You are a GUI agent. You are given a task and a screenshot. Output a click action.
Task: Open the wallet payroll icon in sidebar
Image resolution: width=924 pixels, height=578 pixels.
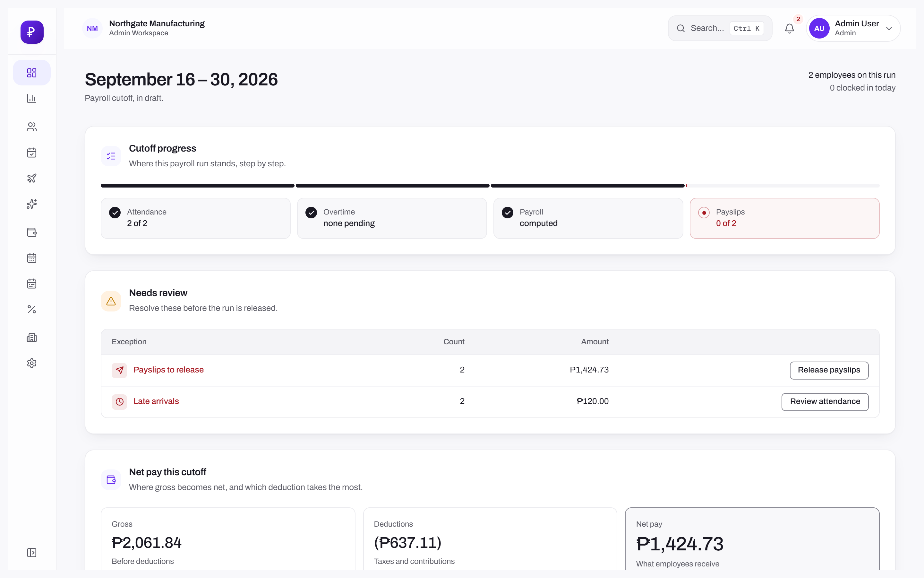coord(32,232)
